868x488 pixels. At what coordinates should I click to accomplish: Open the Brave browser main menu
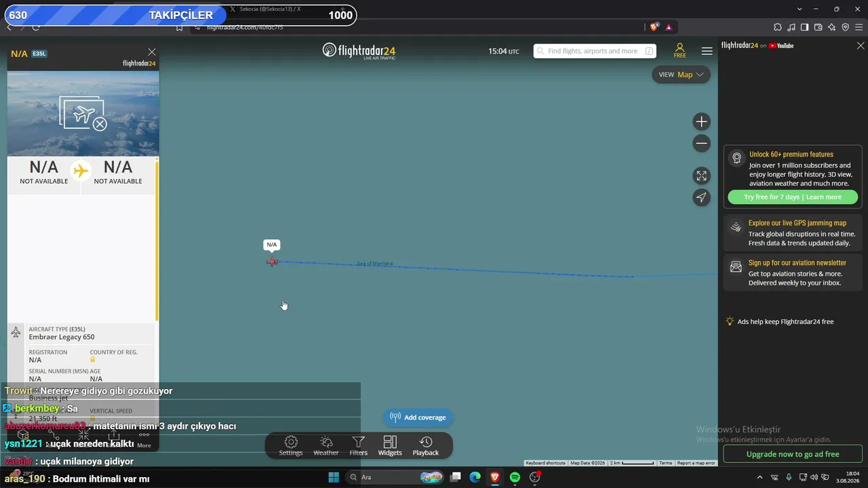click(x=859, y=27)
